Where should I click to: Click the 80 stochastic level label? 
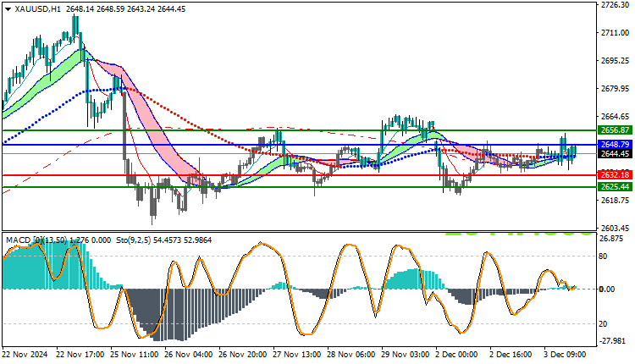click(x=603, y=256)
